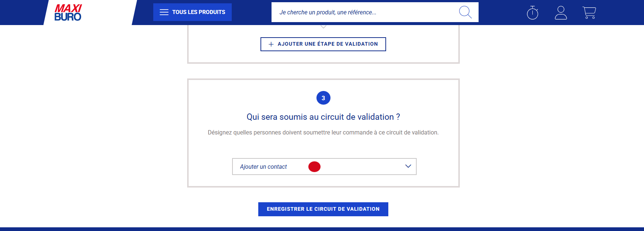Click the empty blue header area beside the logo
The width and height of the screenshot is (644, 231).
[x=22, y=13]
